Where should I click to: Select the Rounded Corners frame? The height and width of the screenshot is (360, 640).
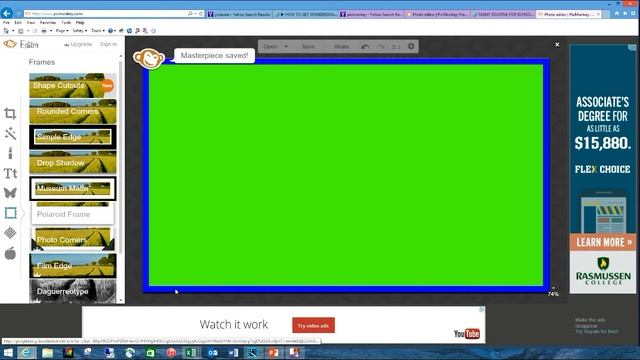(73, 111)
